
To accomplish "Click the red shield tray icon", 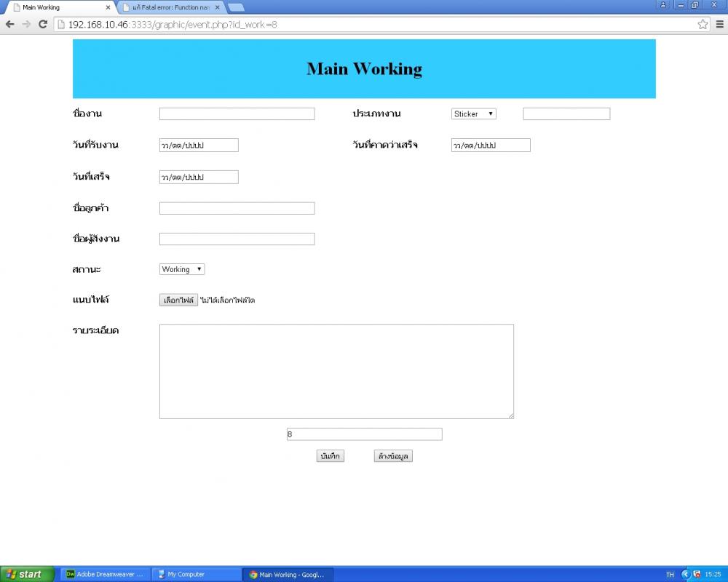I will 697,574.
